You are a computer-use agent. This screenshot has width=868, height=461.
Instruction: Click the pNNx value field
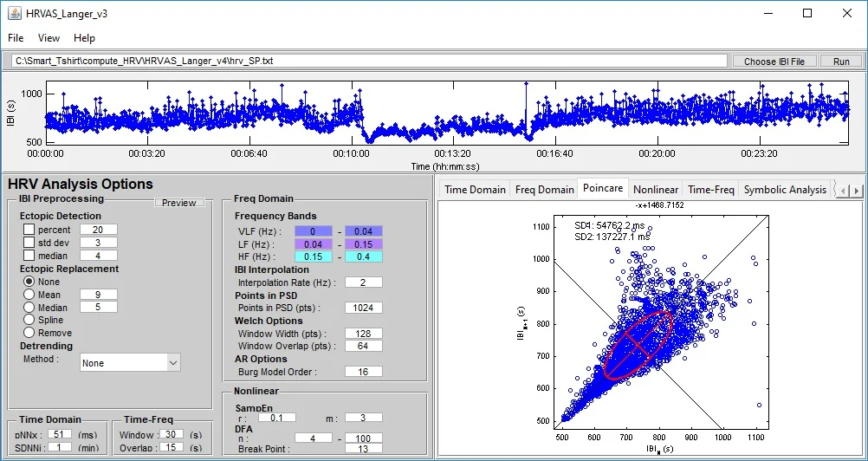coord(59,434)
